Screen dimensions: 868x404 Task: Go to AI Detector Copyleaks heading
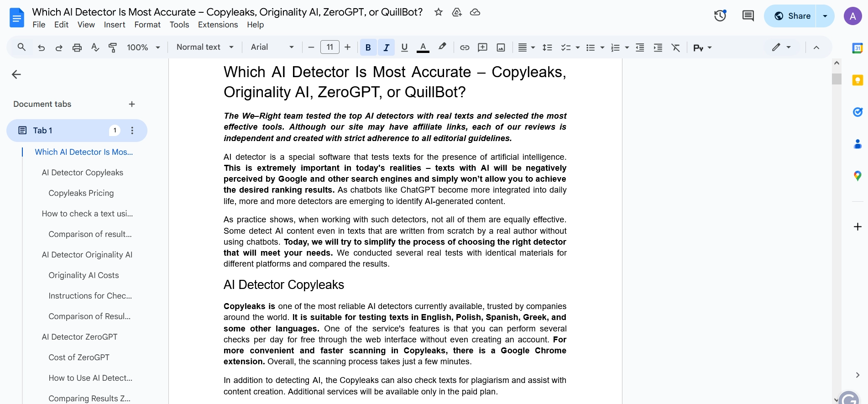tap(83, 173)
